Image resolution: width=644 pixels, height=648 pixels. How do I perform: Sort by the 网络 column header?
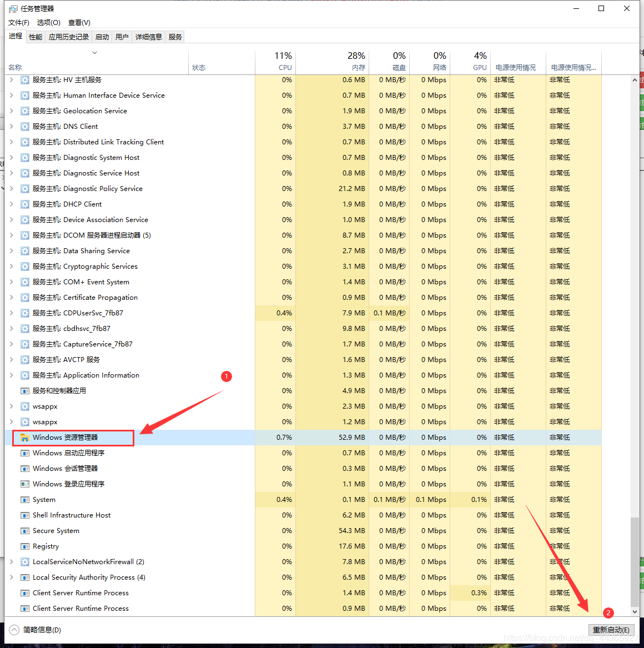[430, 62]
